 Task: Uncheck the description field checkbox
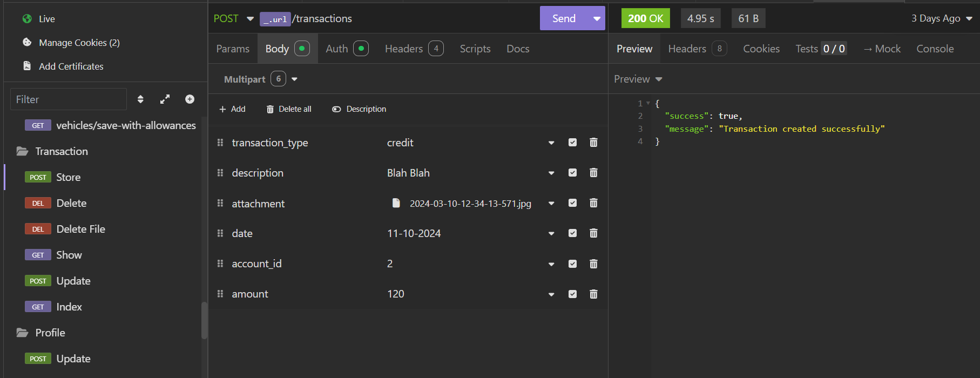pyautogui.click(x=572, y=173)
